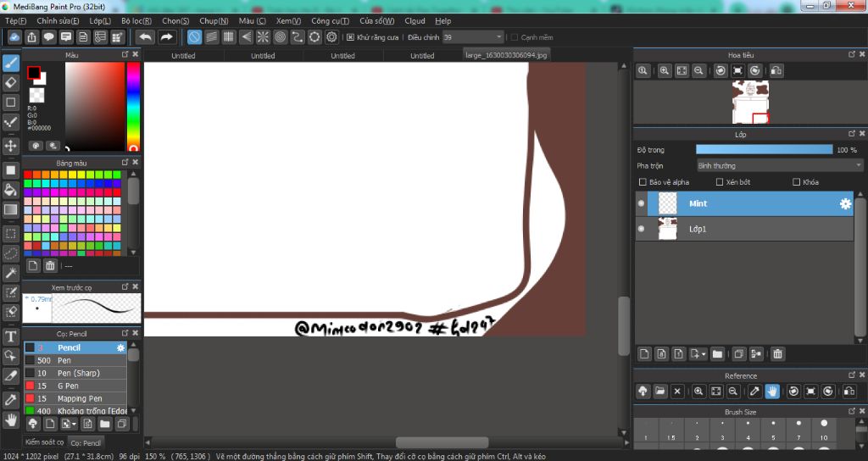The height and width of the screenshot is (461, 868).
Task: Enable the Hand tool in Reference panel
Action: coord(771,392)
